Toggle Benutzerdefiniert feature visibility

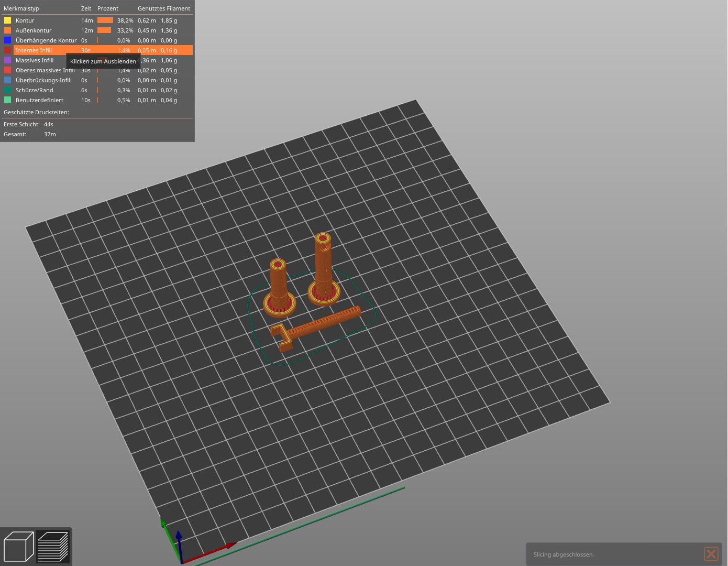coord(97,100)
